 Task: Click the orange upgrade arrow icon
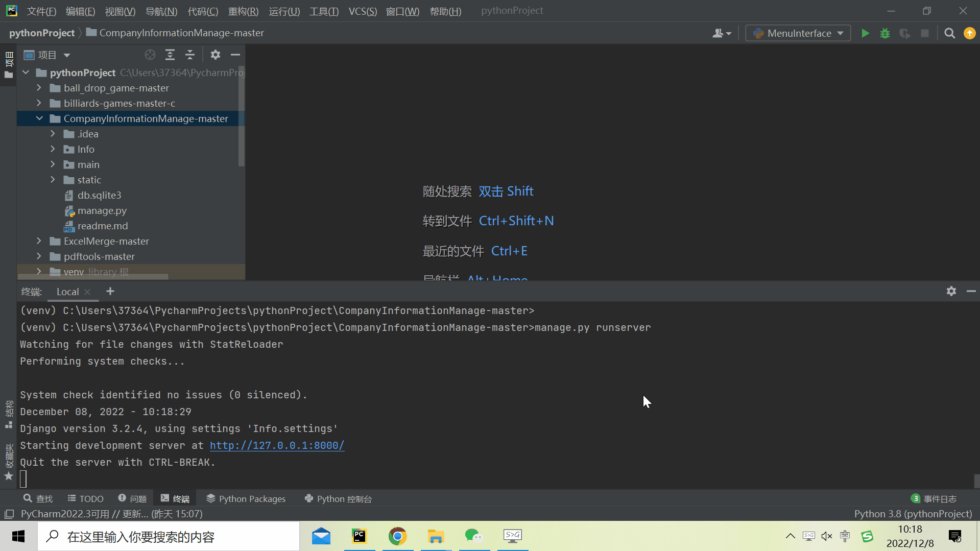click(x=969, y=33)
